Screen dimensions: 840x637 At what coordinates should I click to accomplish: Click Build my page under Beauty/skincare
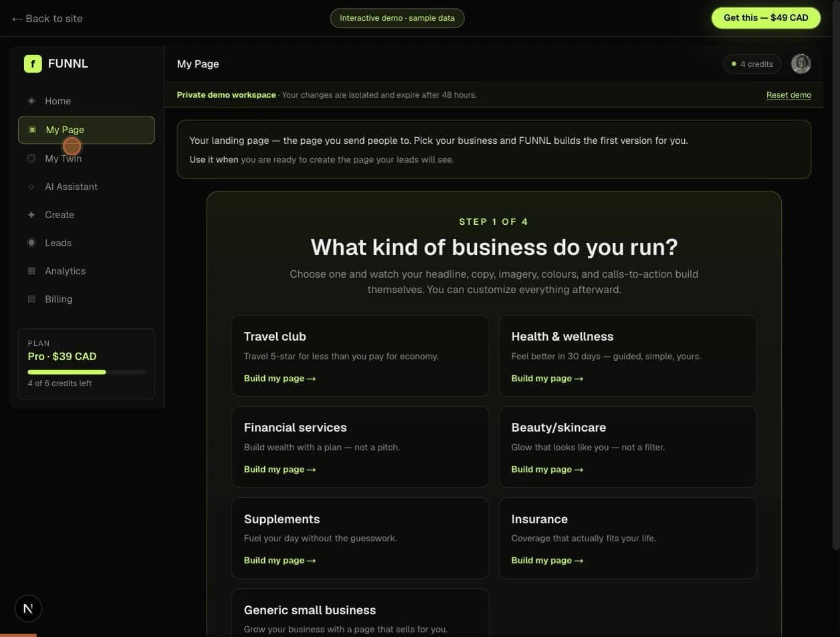(547, 470)
